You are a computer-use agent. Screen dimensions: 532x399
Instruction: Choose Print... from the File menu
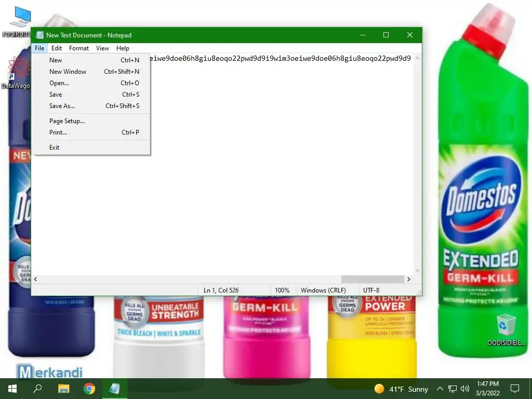click(x=91, y=132)
